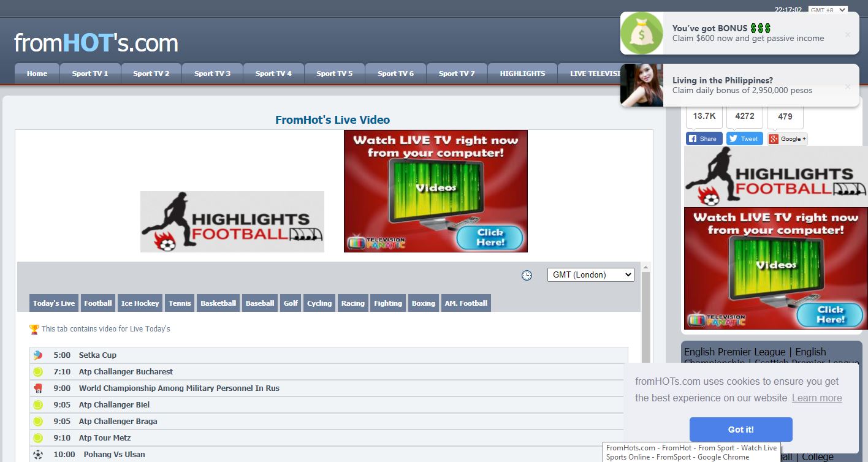Click the Setka Cup table tennis icon

coord(38,355)
